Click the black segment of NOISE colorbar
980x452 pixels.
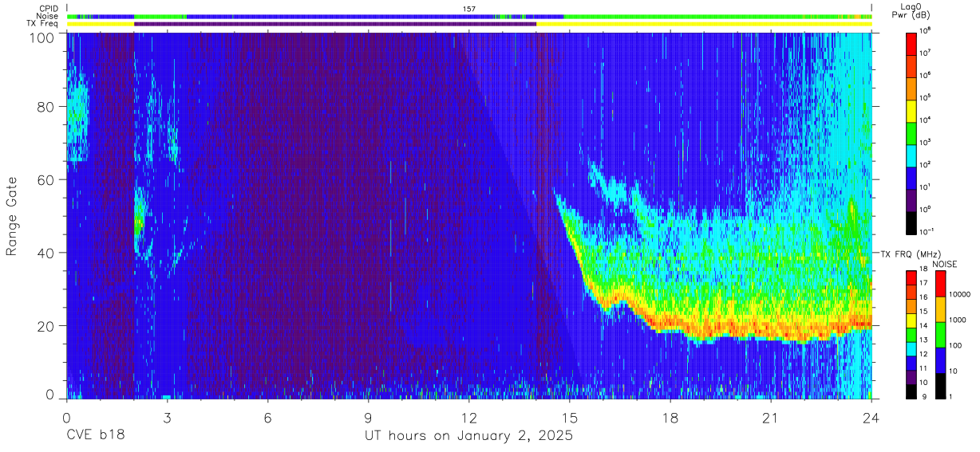pos(940,386)
